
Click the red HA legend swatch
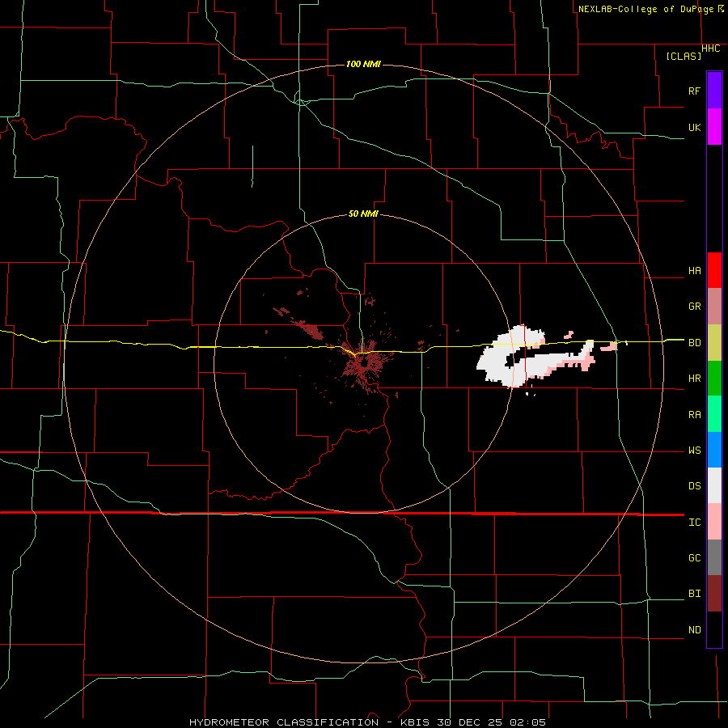coord(714,270)
